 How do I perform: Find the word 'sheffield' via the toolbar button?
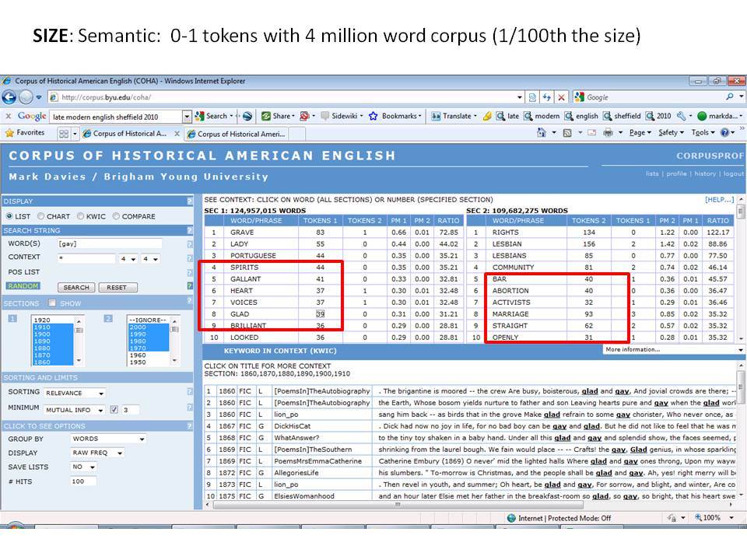[622, 116]
